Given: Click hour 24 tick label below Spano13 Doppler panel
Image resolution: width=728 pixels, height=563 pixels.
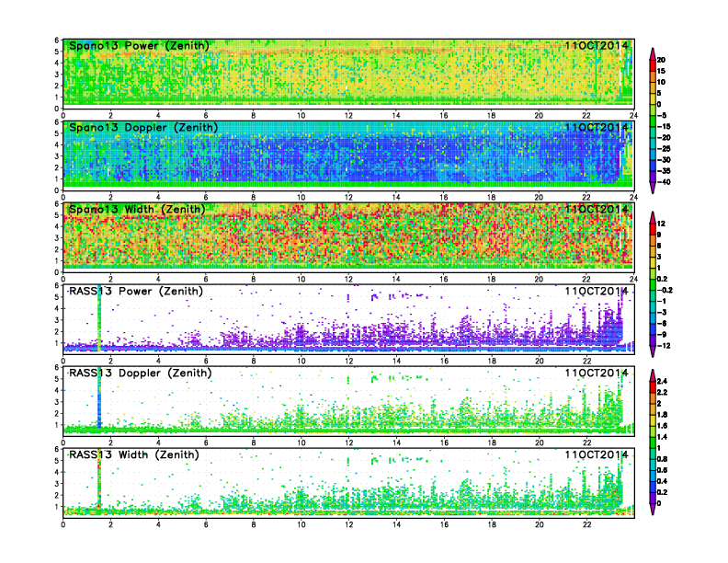Looking at the screenshot, I should coord(633,197).
